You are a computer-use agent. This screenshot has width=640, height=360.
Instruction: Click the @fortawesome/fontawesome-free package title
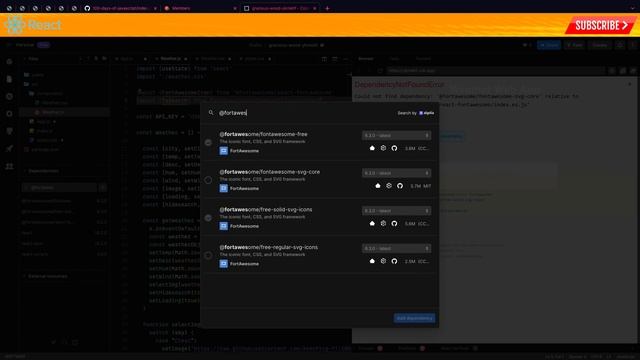pos(263,134)
